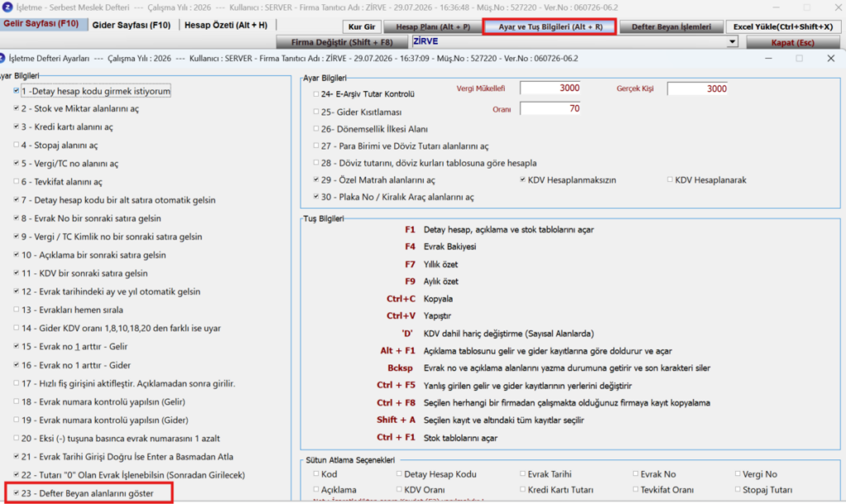Image resolution: width=846 pixels, height=504 pixels.
Task: Open Hesap Planı (Alt + P)
Action: [x=433, y=26]
